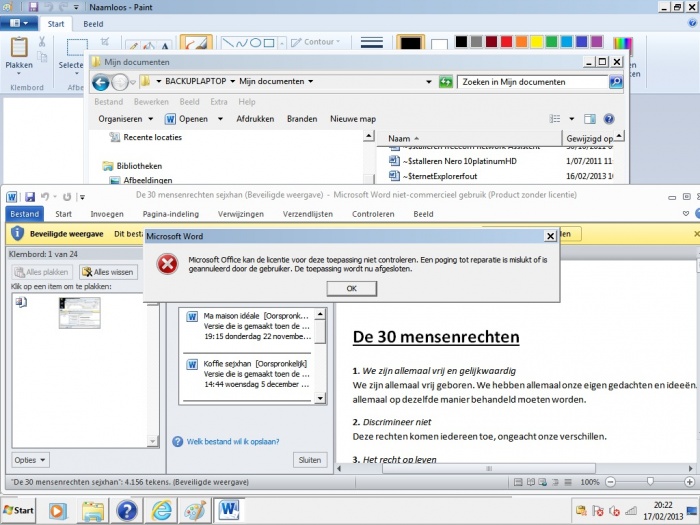Choose the oval shape in Paint shapes

[255, 43]
